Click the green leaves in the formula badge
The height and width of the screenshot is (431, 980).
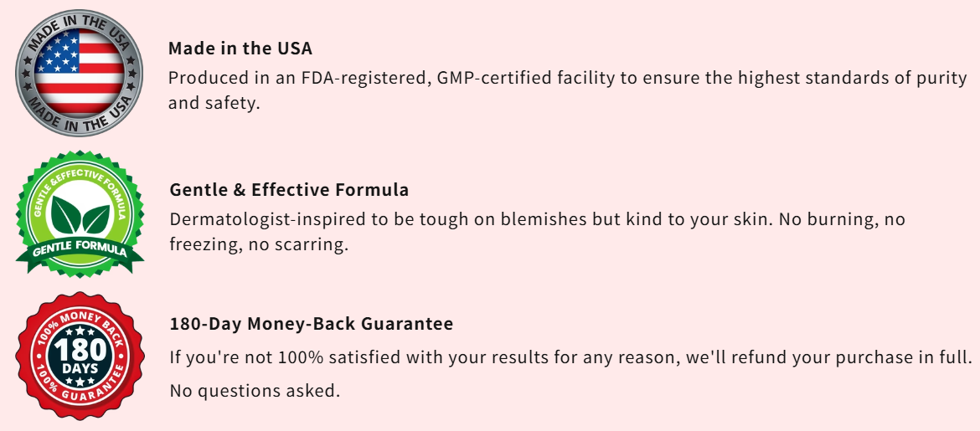point(80,216)
